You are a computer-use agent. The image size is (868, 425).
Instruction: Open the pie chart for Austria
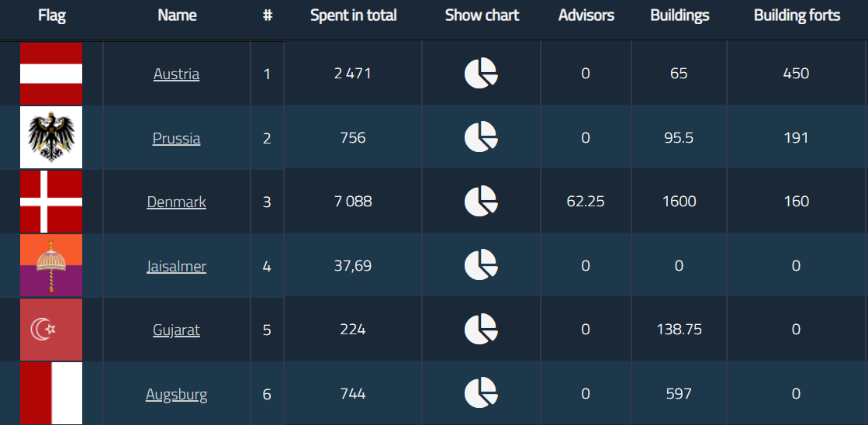point(481,74)
